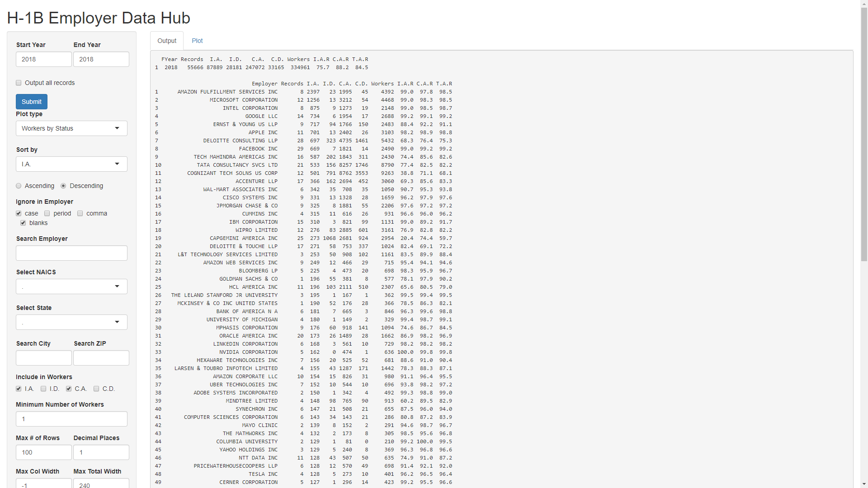Click the I.D. include in Workers icon
The width and height of the screenshot is (868, 488).
[x=43, y=389]
